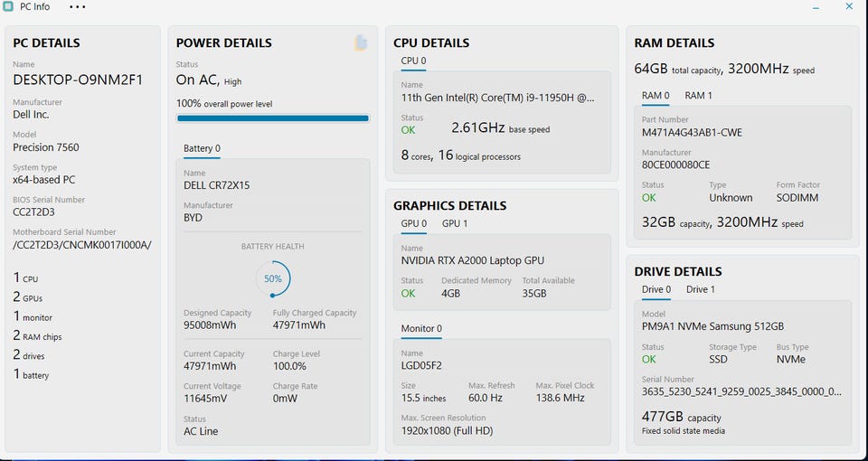Select the GPU 0 tab
The height and width of the screenshot is (461, 868).
(x=414, y=223)
